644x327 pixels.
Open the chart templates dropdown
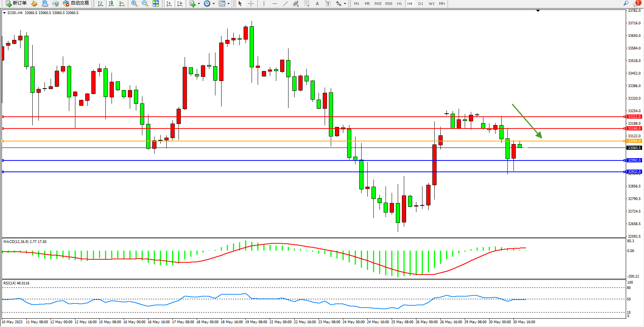[x=228, y=4]
